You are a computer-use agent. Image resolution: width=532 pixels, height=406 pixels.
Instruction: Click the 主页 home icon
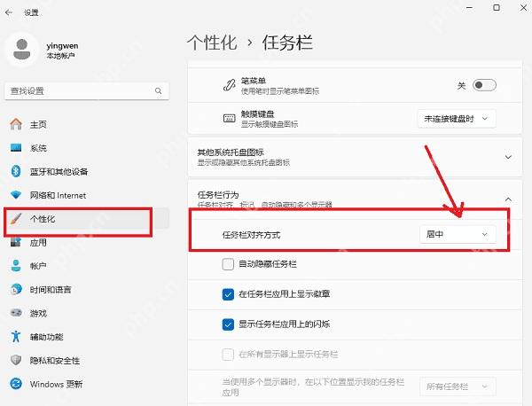[16, 124]
